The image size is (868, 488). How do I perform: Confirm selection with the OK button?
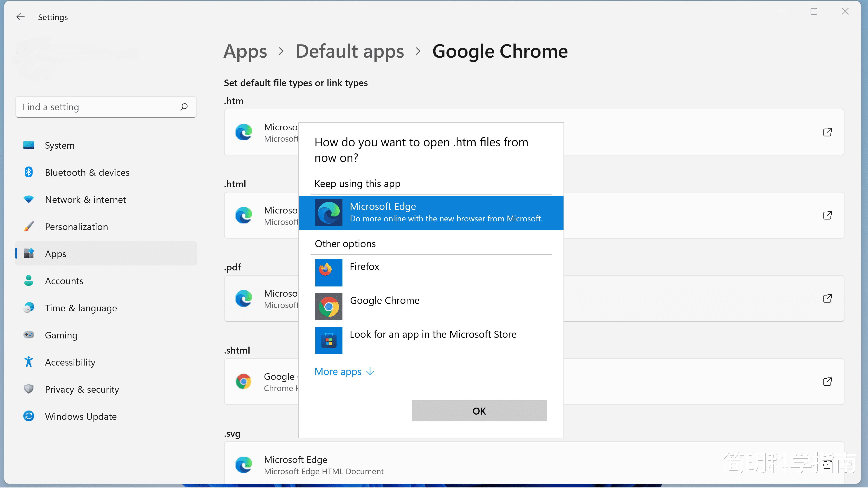point(479,411)
